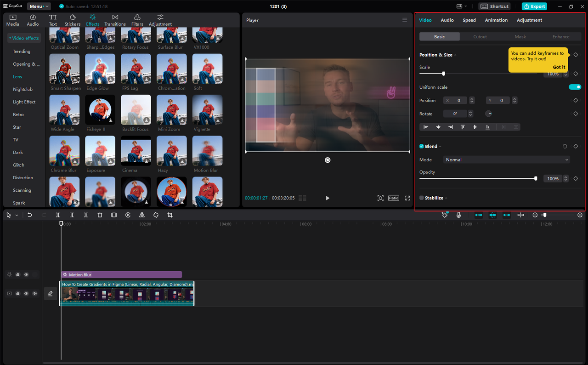Click the Delete icon in the timeline toolbar
Screen dimensions: 588x365
pos(100,215)
